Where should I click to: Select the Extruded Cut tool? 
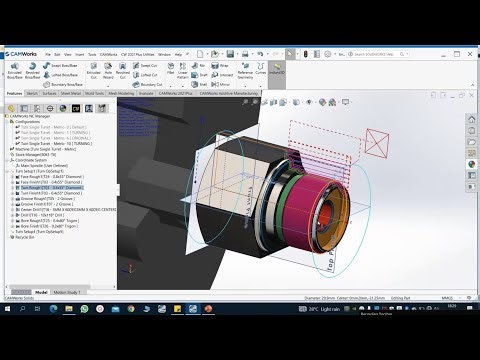94,71
